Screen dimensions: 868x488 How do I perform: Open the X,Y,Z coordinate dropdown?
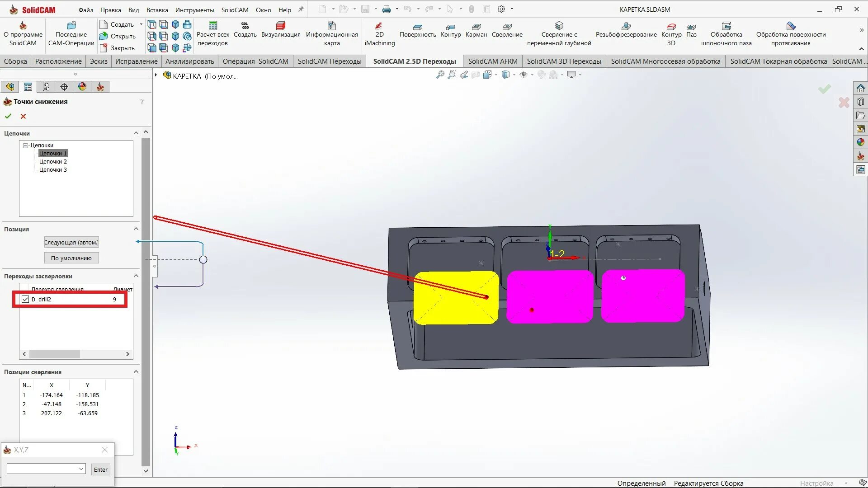(81, 469)
